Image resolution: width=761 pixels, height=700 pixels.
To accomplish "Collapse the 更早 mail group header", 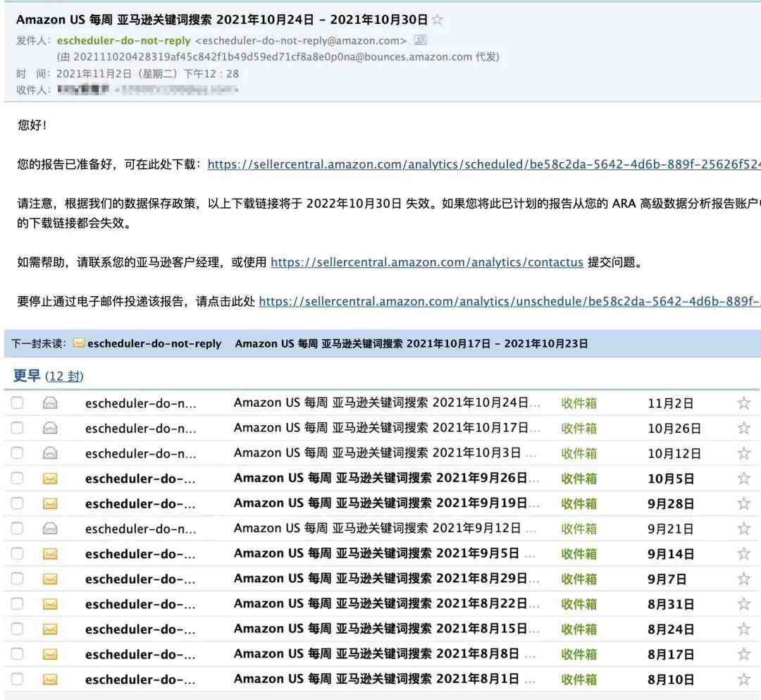I will (x=27, y=376).
